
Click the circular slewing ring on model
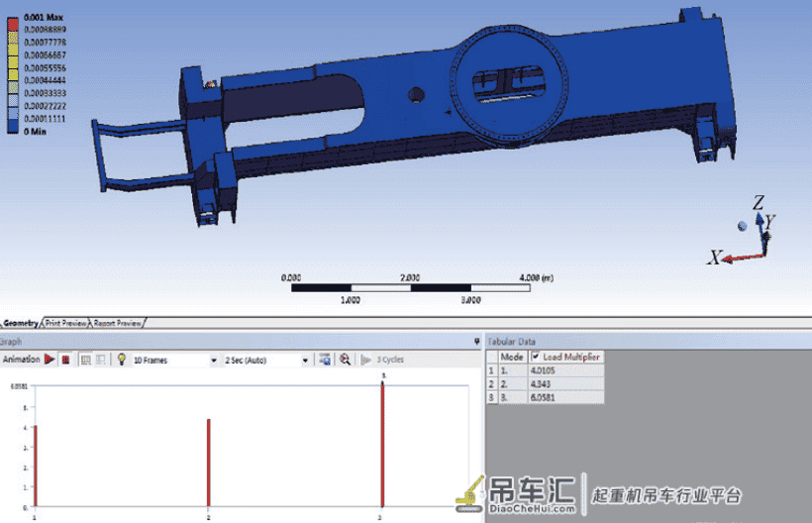tap(509, 85)
